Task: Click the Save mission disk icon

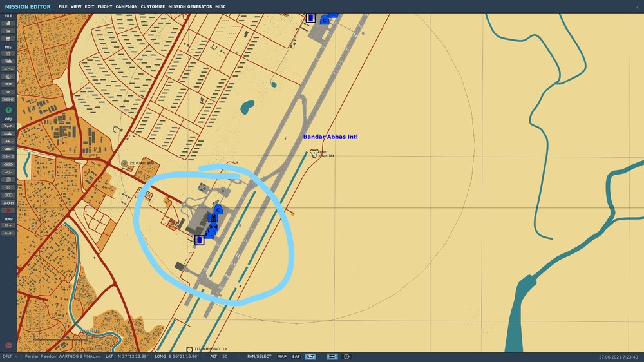Action: 8,39
